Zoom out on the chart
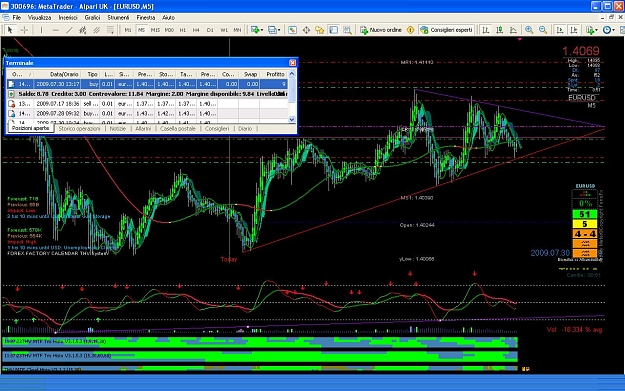The image size is (625, 391). [x=543, y=30]
